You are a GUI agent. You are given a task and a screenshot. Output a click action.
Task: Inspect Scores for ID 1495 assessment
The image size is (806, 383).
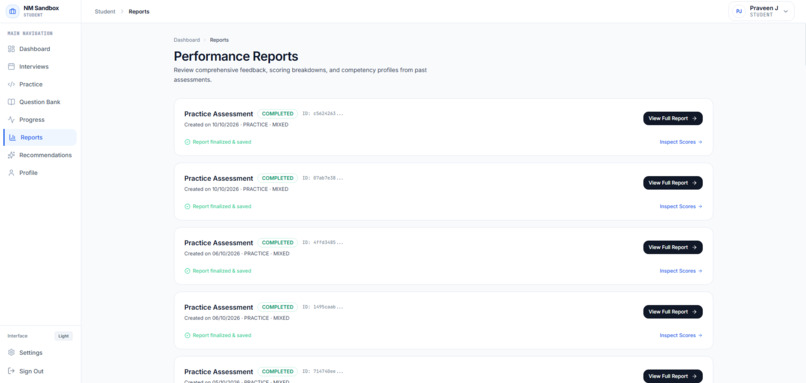(681, 335)
